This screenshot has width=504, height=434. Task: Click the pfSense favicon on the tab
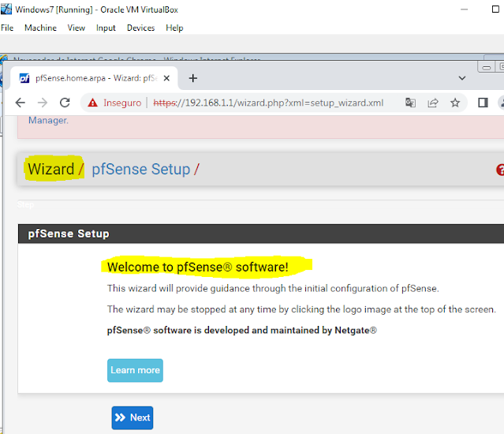24,78
